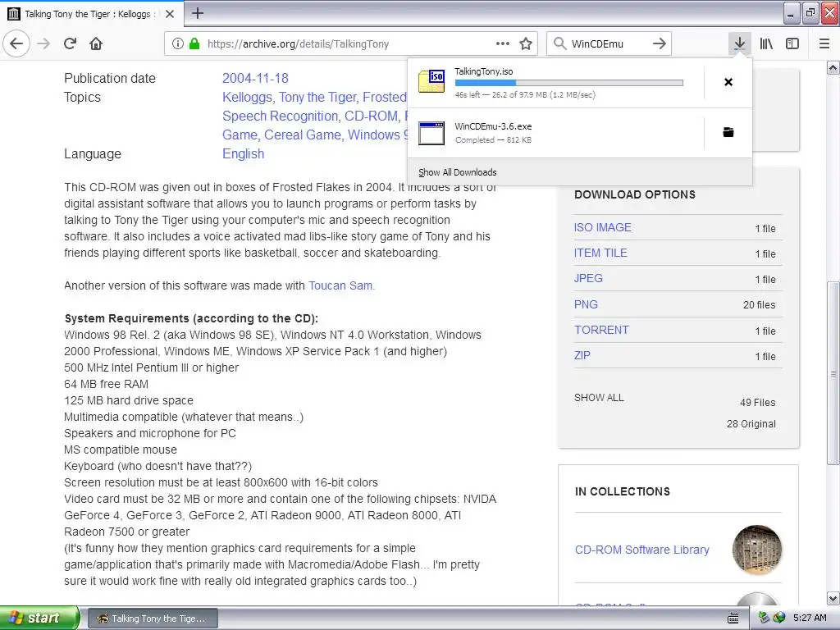This screenshot has width=840, height=630.
Task: Click the Internet Archive tab favicon
Action: point(14,14)
